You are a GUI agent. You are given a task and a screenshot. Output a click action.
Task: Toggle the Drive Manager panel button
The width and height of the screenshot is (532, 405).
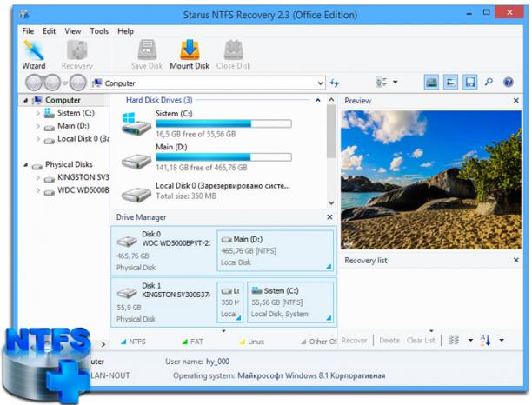coord(431,82)
